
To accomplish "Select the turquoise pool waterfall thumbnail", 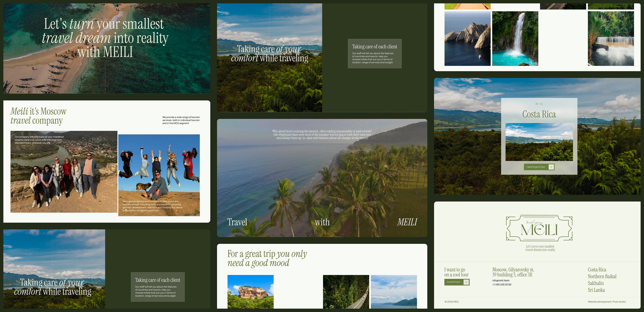I will 515,38.
